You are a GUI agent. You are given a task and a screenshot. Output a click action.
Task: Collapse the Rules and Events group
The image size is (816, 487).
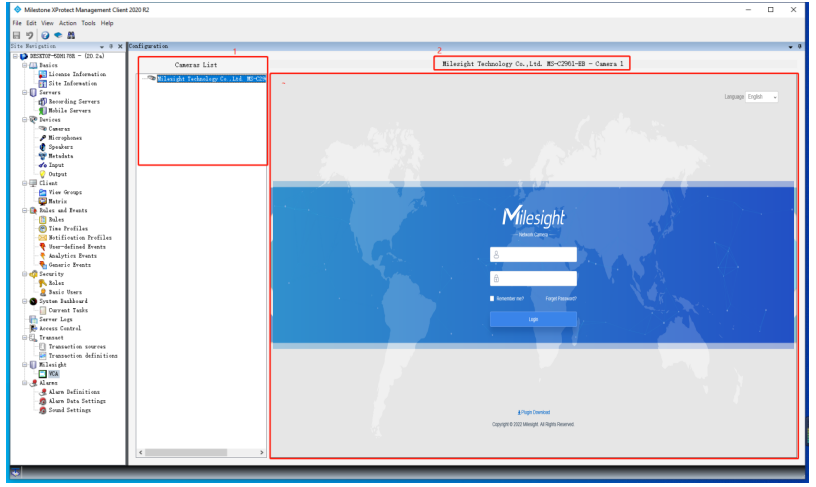[24, 211]
